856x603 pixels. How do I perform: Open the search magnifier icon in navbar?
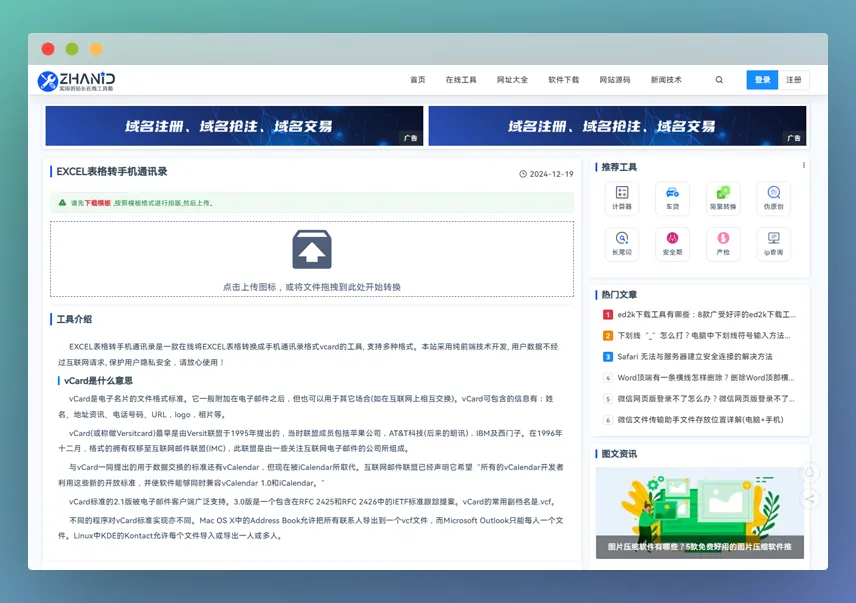(718, 79)
